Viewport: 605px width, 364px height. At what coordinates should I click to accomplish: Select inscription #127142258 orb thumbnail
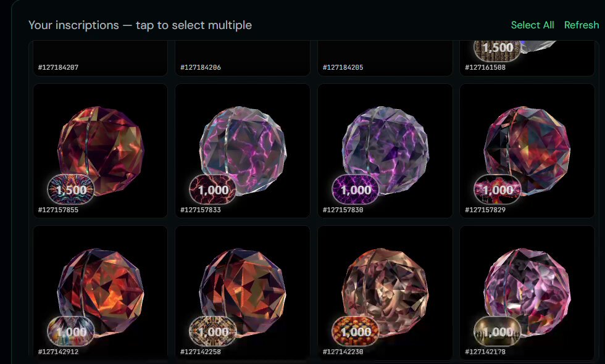click(243, 292)
